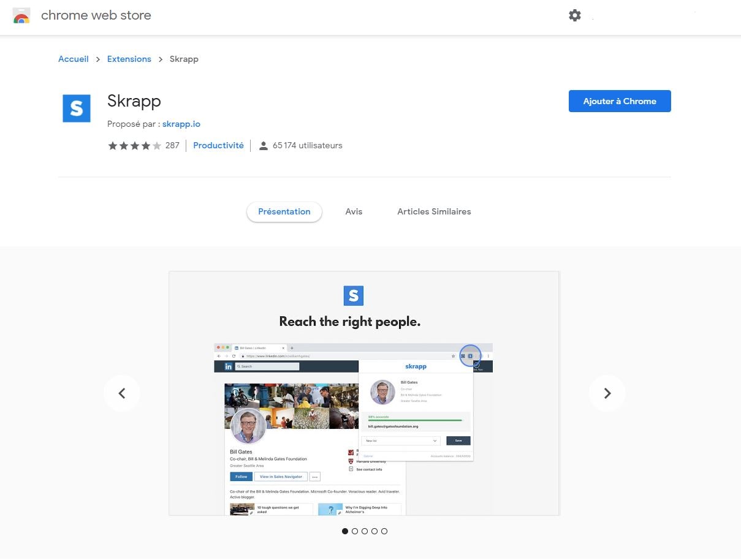
Task: Select the first carousel dot
Action: 345,531
